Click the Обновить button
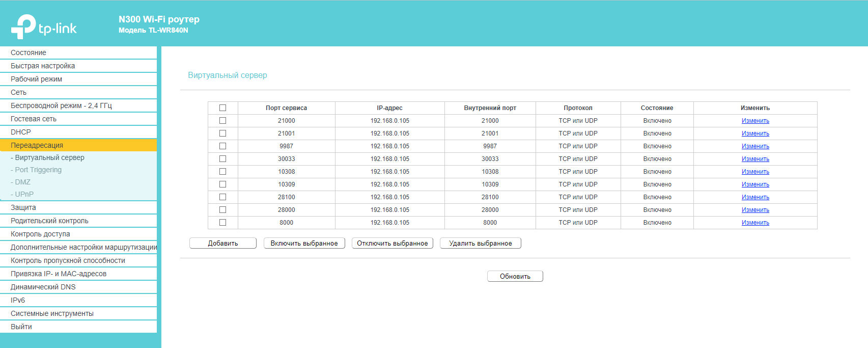 tap(515, 276)
